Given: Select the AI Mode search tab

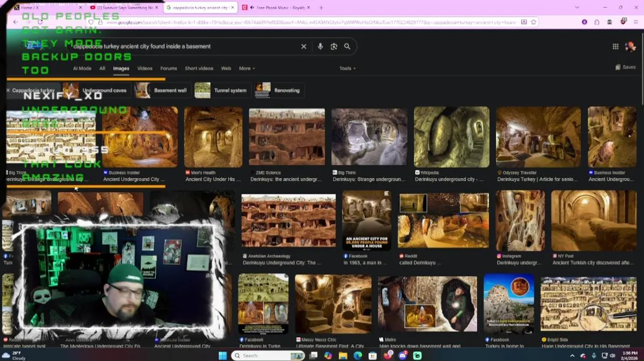Looking at the screenshot, I should click(x=82, y=68).
